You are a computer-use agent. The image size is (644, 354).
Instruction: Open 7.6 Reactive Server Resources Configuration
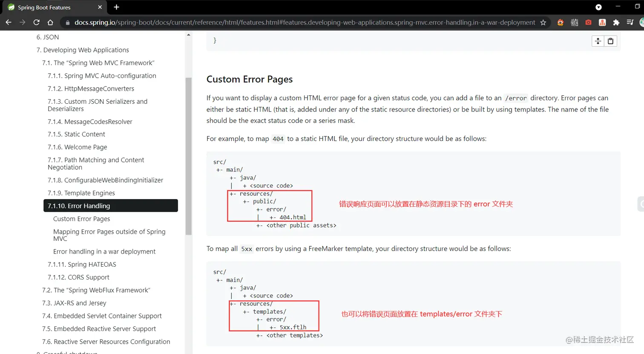click(106, 342)
